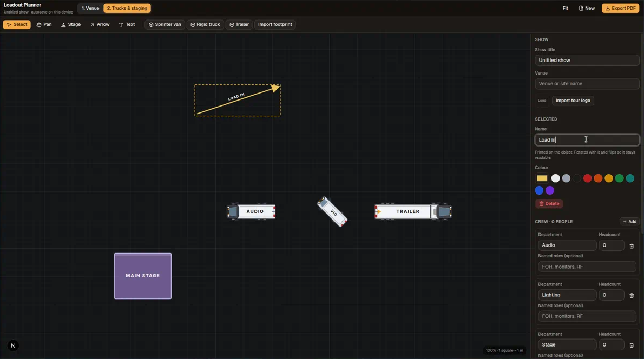
Task: Select the TRAILER vehicle on canvas
Action: click(413, 212)
